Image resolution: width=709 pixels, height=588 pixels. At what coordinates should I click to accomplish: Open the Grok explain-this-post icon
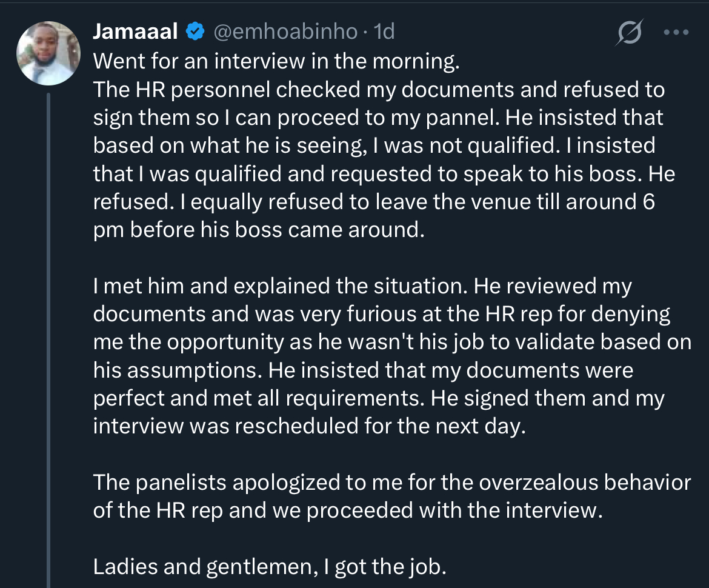pos(630,32)
